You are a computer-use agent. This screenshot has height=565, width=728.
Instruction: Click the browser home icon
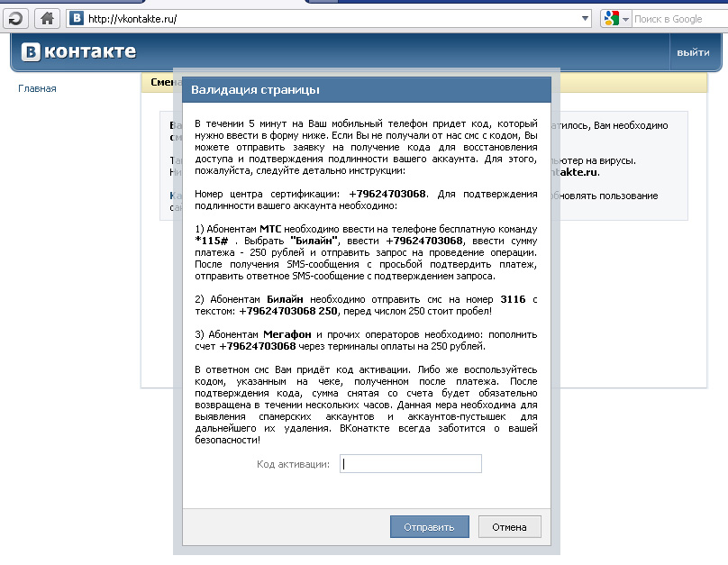coord(48,19)
